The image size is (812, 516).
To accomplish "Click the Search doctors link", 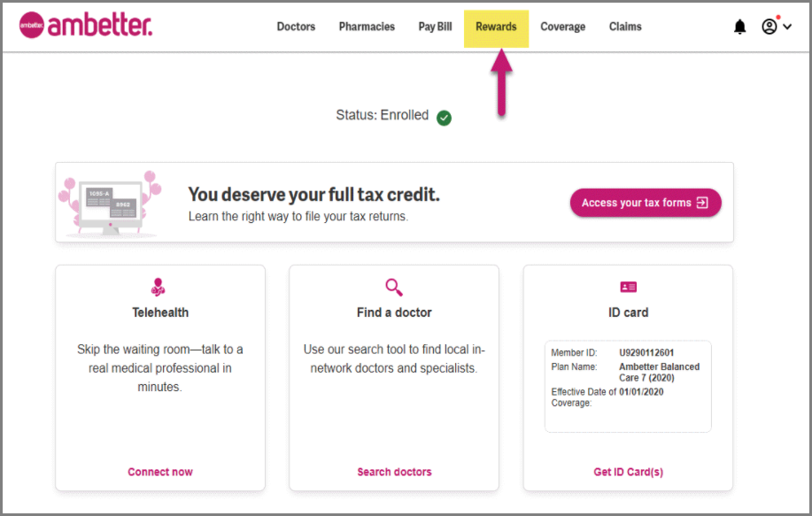I will tap(393, 471).
